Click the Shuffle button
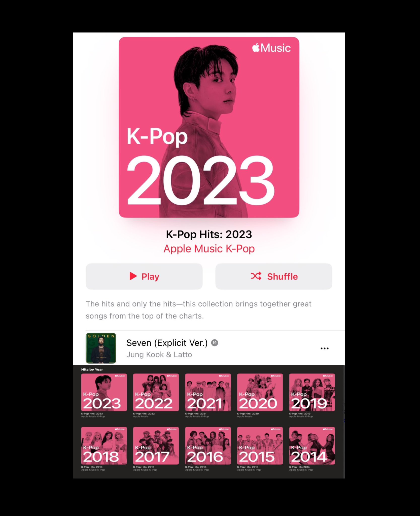420x516 pixels. tap(274, 276)
